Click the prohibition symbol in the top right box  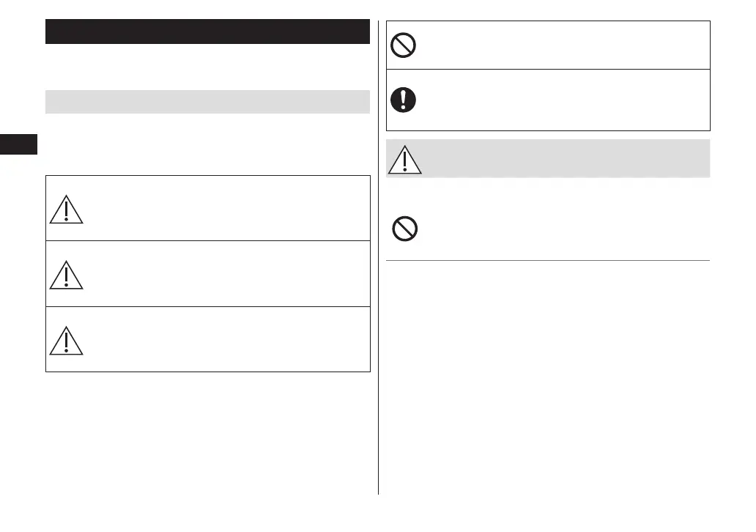pyautogui.click(x=403, y=46)
